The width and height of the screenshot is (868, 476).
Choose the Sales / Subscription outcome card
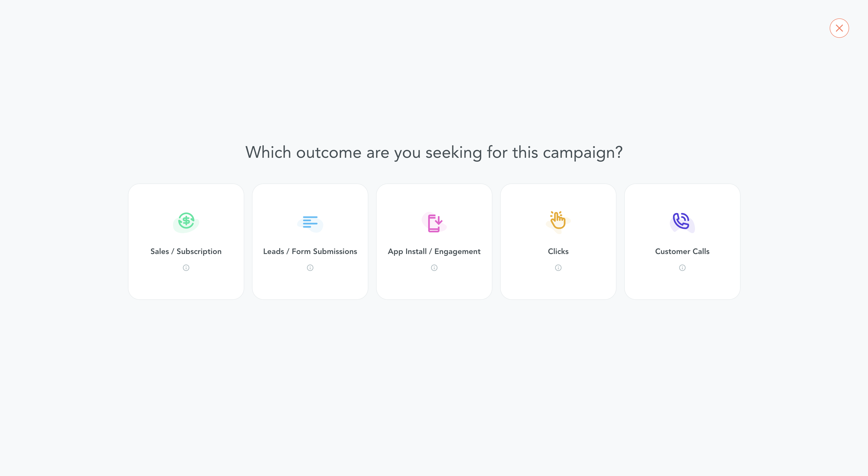point(186,241)
